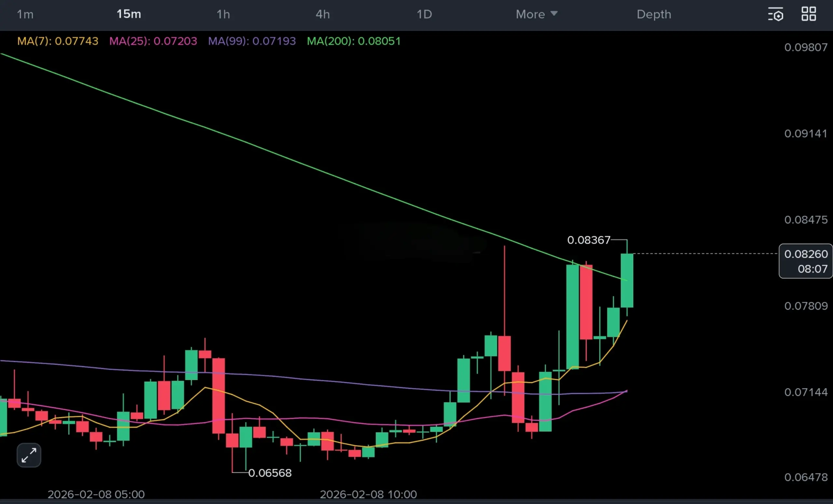Switch to the 1m timeframe
Image resolution: width=833 pixels, height=504 pixels.
[25, 14]
